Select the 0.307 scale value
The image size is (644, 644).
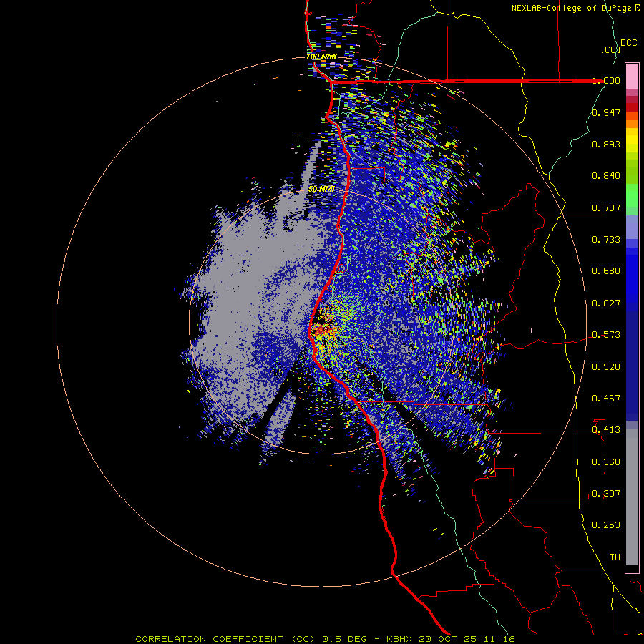tap(606, 494)
